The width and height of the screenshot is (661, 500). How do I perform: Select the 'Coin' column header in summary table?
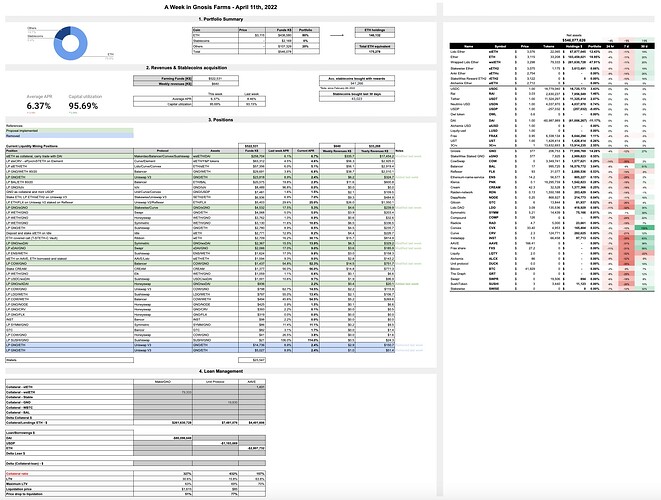[x=215, y=30]
